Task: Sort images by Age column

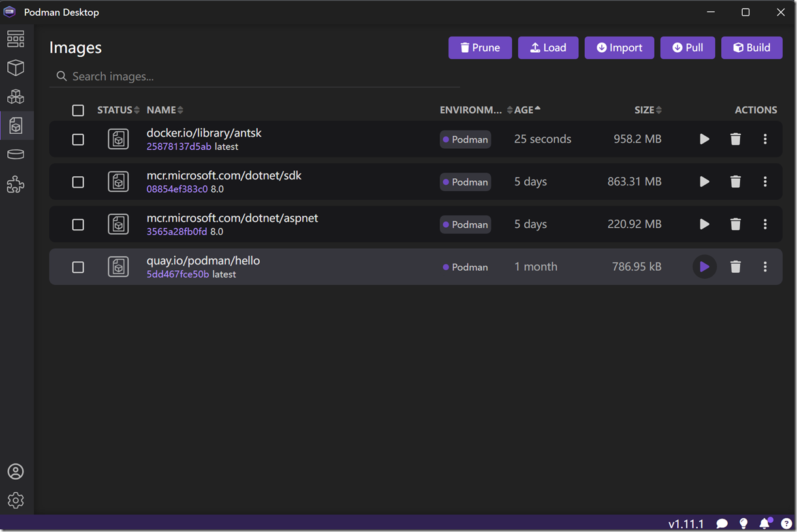Action: pos(527,110)
